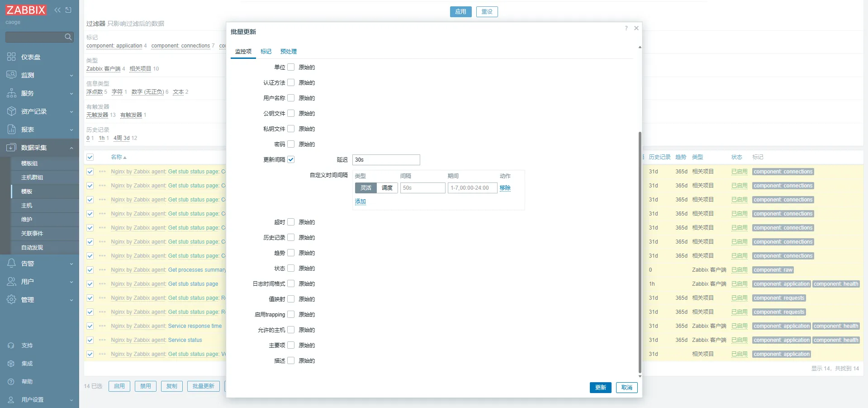Toggle the select-all checkbox in table header
This screenshot has width=868, height=408.
click(90, 157)
